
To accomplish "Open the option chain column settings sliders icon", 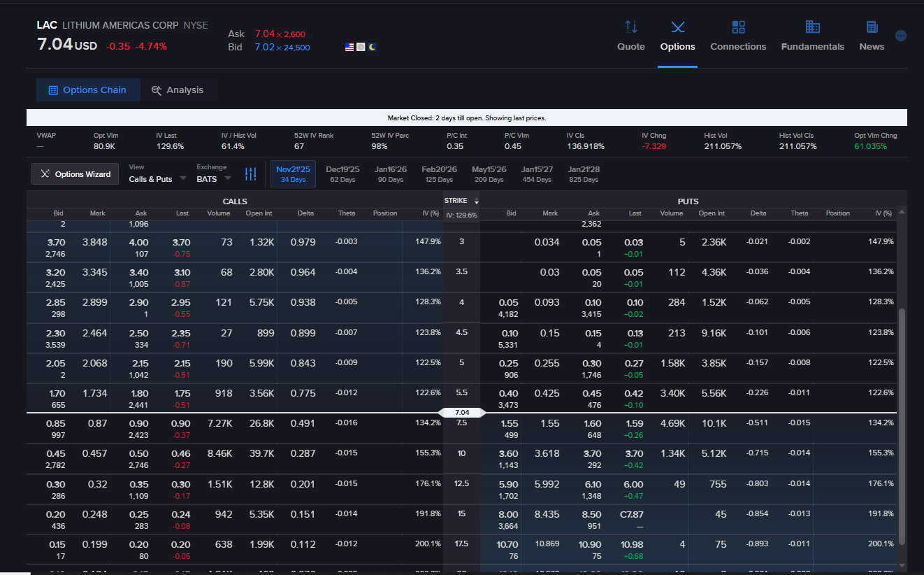I will 251,174.
